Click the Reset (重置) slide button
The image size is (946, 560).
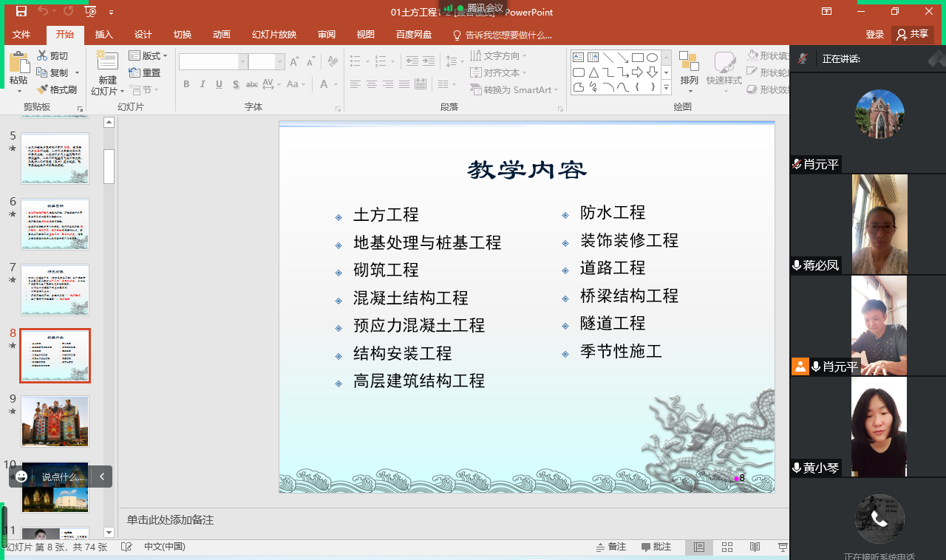pyautogui.click(x=145, y=72)
